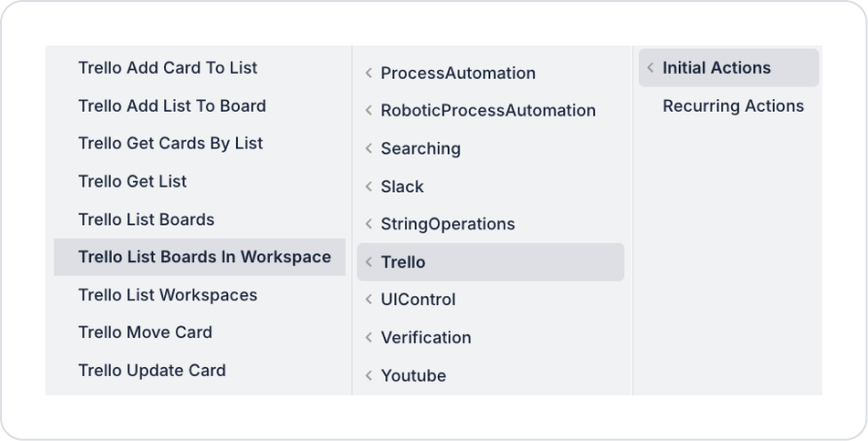Click the chevron beside Initial Actions

tap(651, 68)
